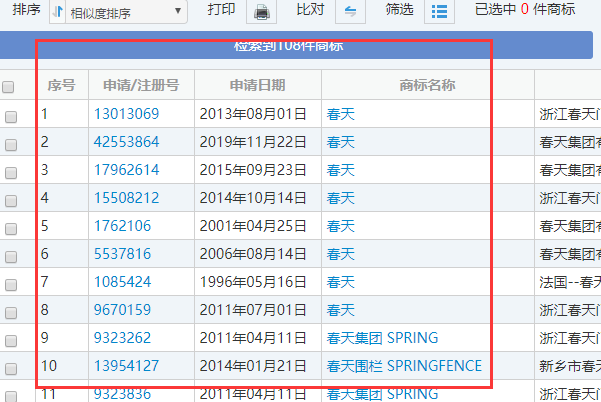This screenshot has height=402, width=601.
Task: Click the 申请日期 column header
Action: tap(258, 85)
